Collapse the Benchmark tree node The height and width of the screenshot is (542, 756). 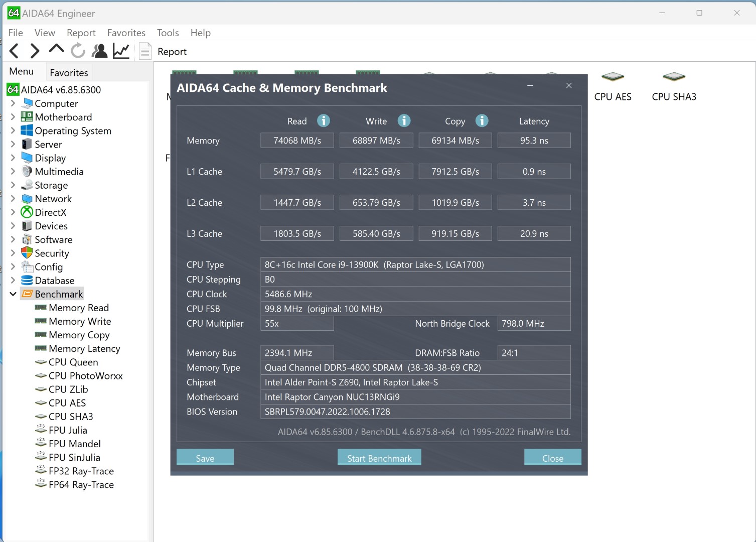coord(13,294)
